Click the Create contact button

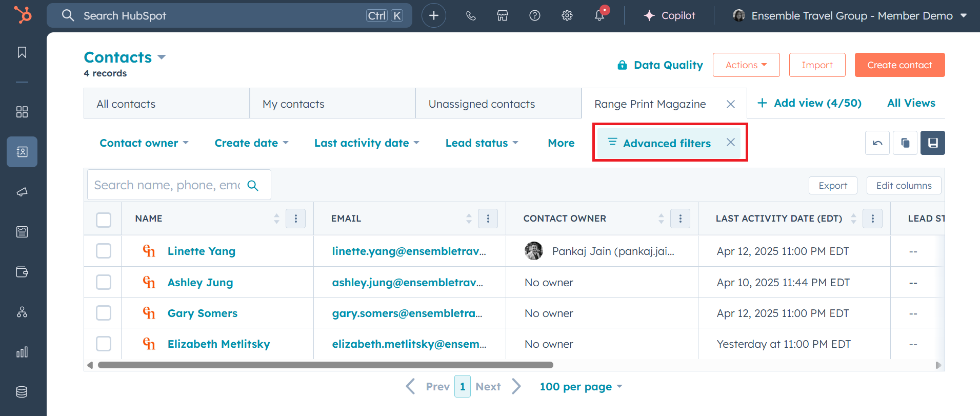(899, 65)
